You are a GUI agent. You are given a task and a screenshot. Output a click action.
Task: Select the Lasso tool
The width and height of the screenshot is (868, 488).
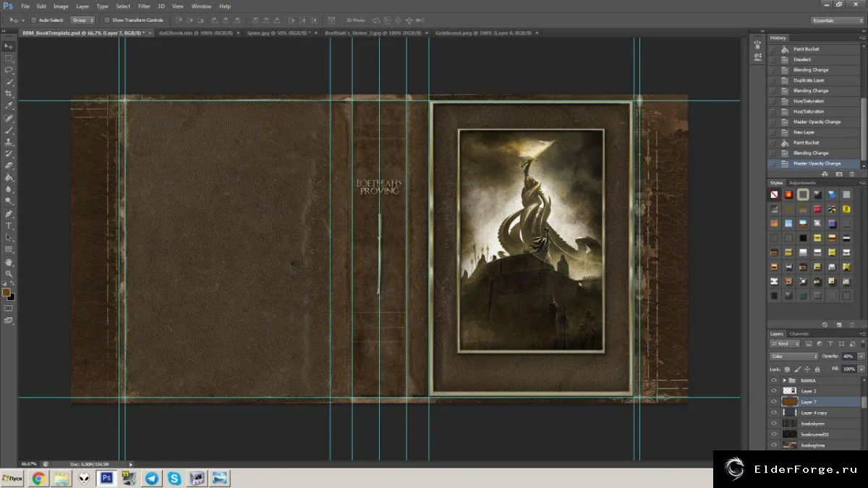click(9, 70)
